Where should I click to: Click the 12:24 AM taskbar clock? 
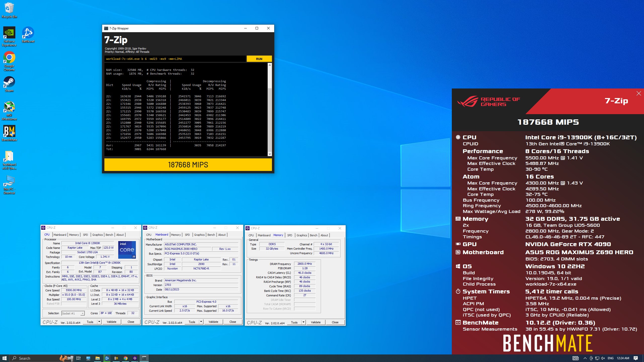(623, 358)
